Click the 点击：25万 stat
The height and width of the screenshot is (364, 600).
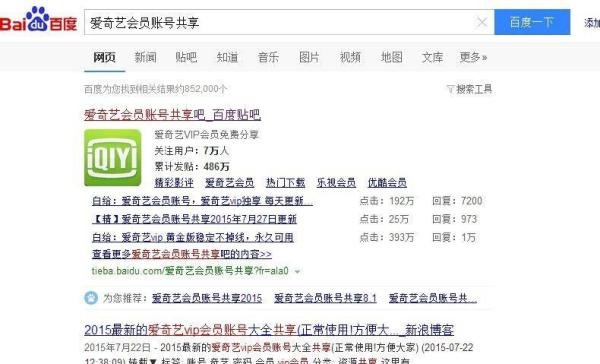384,219
